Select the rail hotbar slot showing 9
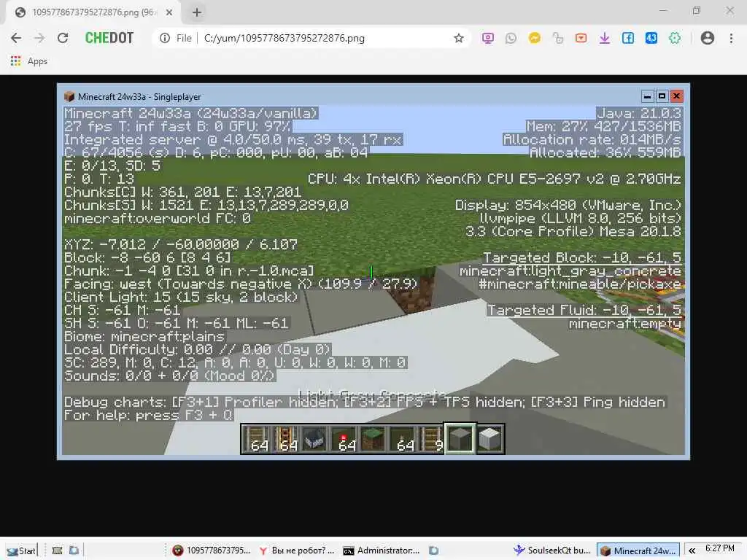Screen dimensions: 747x560 click(x=430, y=438)
